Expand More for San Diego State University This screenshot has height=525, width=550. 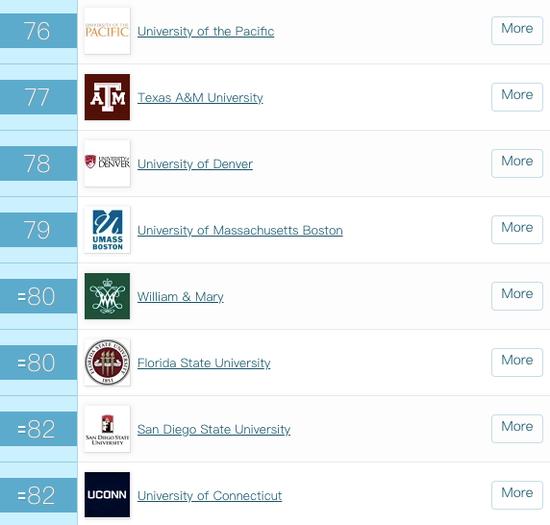pyautogui.click(x=517, y=429)
